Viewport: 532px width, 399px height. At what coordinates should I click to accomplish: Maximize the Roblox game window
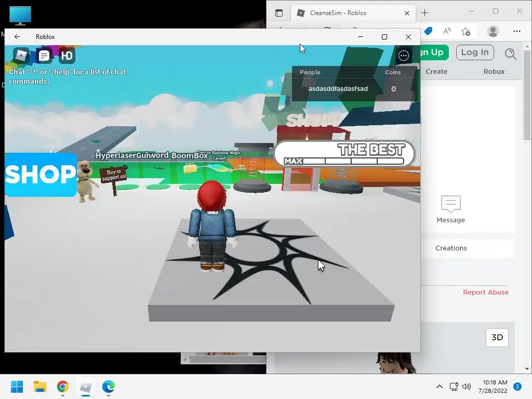384,37
